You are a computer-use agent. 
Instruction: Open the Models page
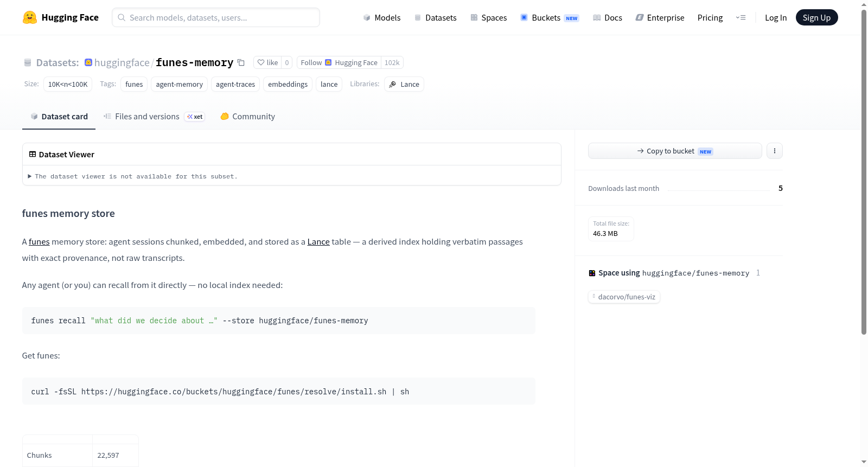pyautogui.click(x=382, y=18)
